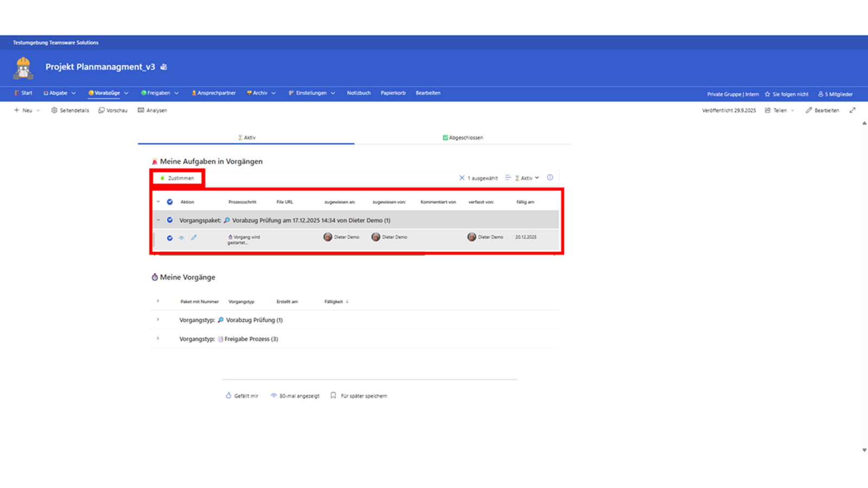Click the pencil edit icon in the task row
Image resolution: width=868 pixels, height=488 pixels.
click(194, 237)
